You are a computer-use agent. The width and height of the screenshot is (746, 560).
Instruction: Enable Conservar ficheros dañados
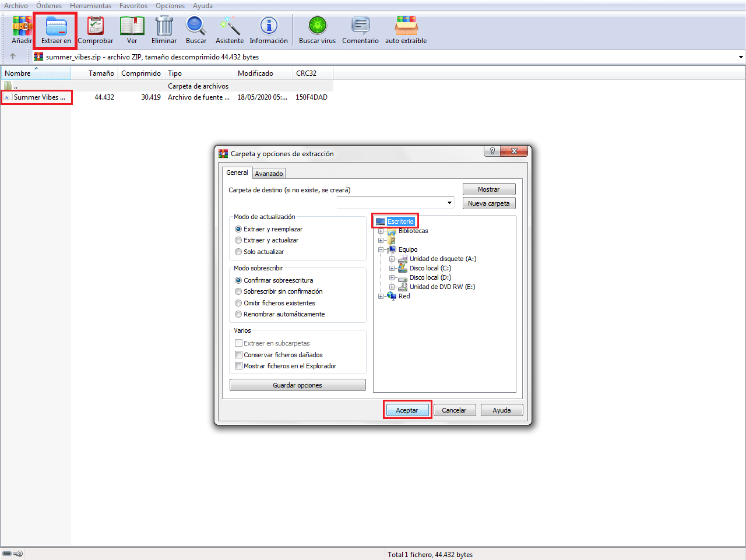(x=238, y=354)
